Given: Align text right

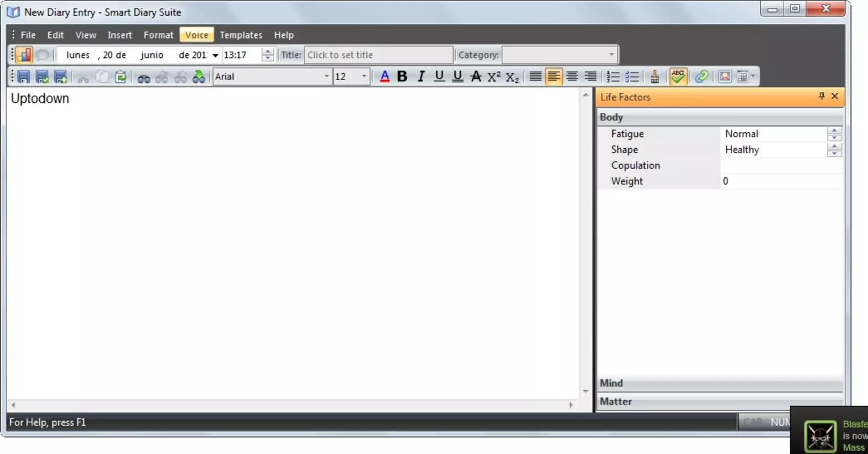Looking at the screenshot, I should point(590,77).
